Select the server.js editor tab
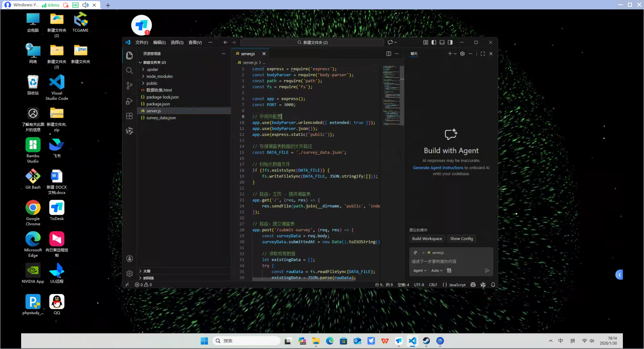 point(248,54)
